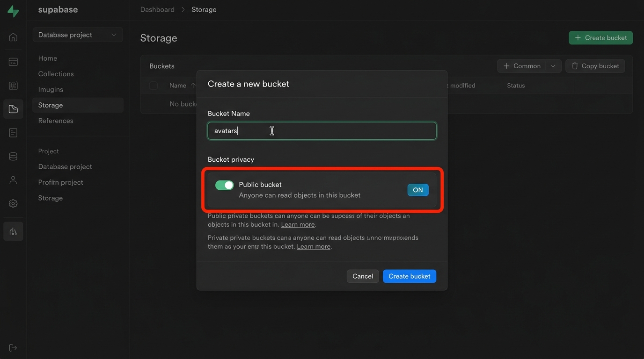Click the Supabase lightning bolt logo

pos(13,11)
